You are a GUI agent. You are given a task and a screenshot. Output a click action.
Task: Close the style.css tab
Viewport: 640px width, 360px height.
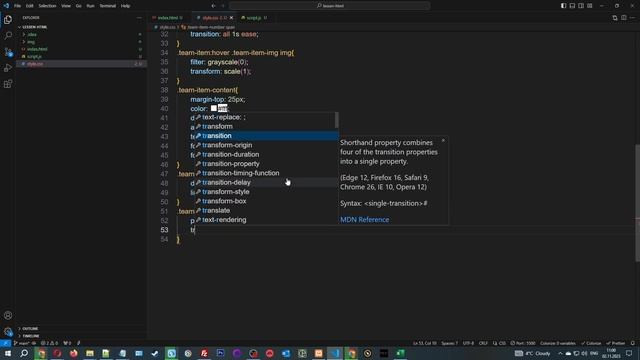231,18
